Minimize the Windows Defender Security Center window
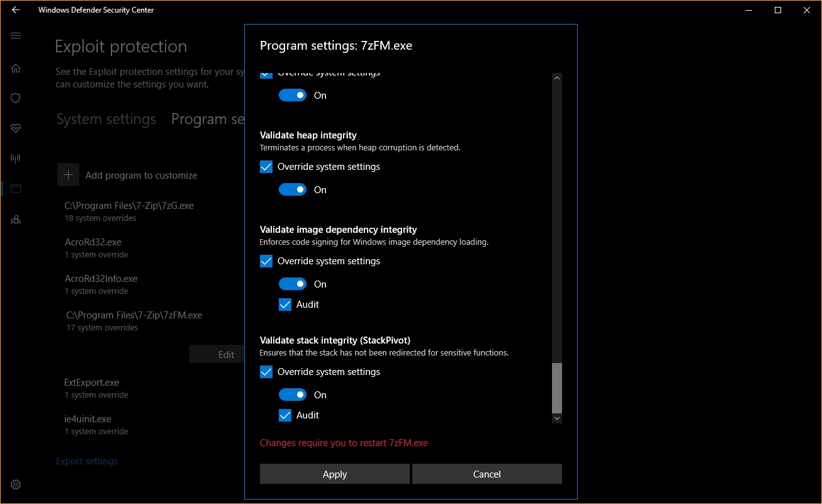The image size is (822, 504). click(749, 10)
